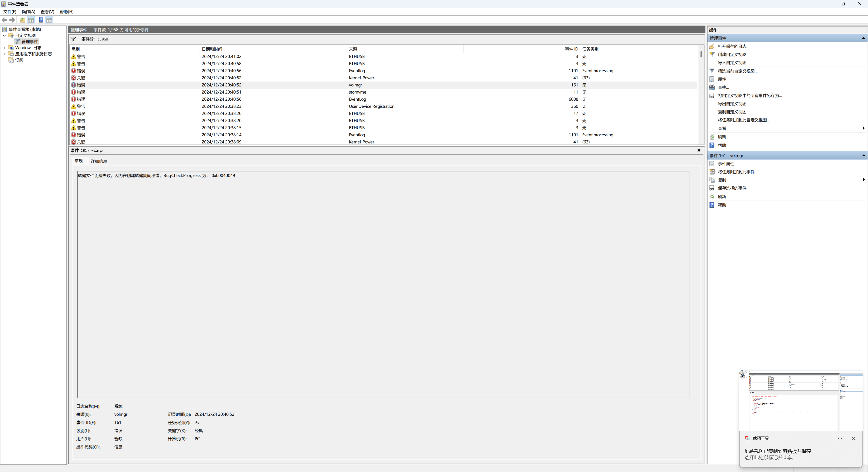Open saved log via 打开保存的日志
Image resolution: width=868 pixels, height=472 pixels.
tap(733, 47)
